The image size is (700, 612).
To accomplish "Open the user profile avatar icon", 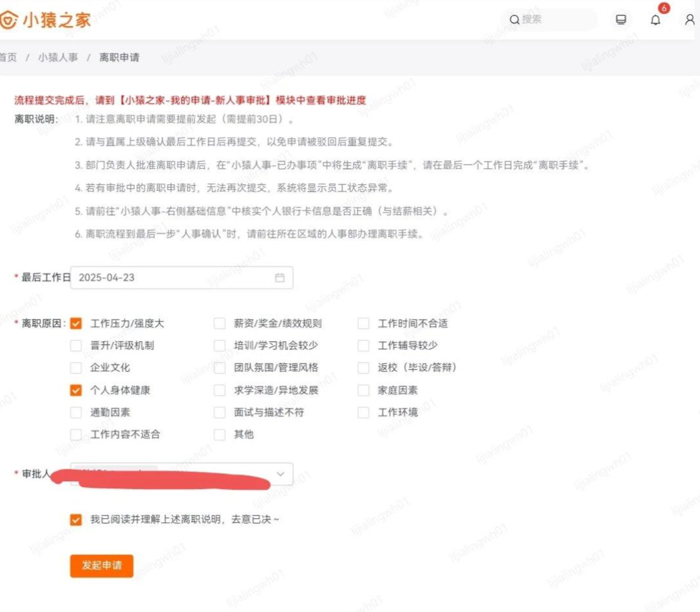I will click(x=689, y=20).
